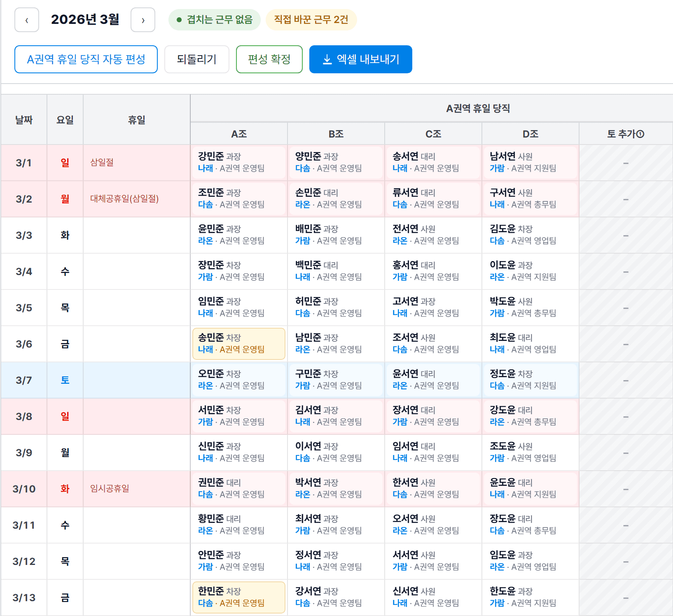Select highlighted 송민준 차장 duty cell
The width and height of the screenshot is (673, 616).
click(x=239, y=344)
